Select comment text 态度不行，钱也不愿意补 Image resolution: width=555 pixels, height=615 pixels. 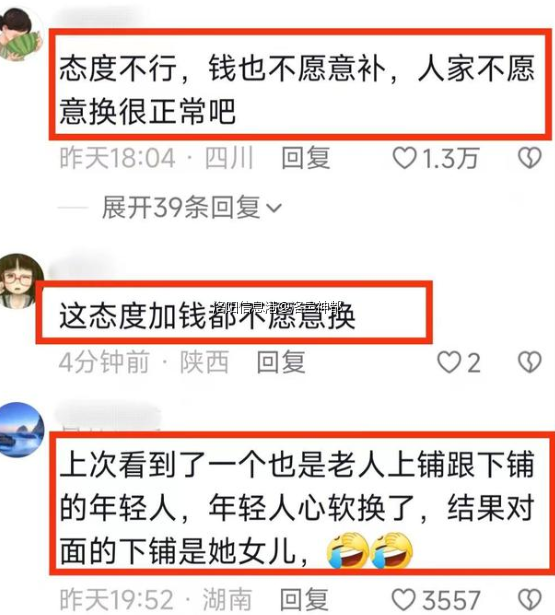[223, 69]
